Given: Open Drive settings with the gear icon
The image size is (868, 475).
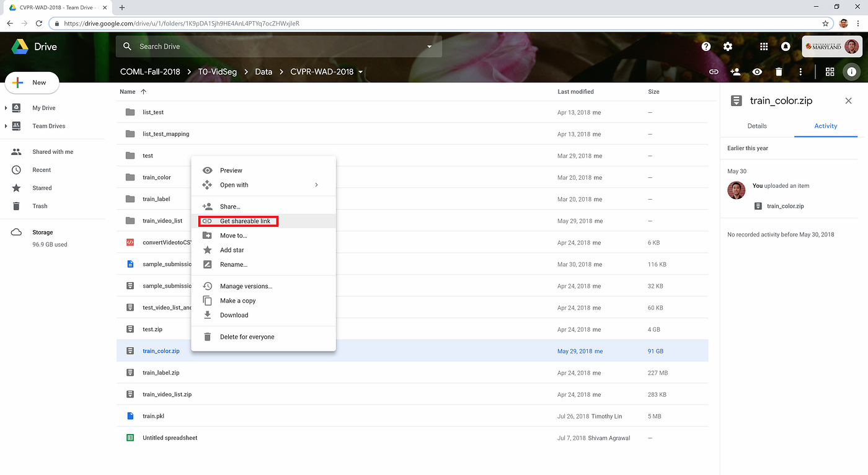Looking at the screenshot, I should click(728, 46).
